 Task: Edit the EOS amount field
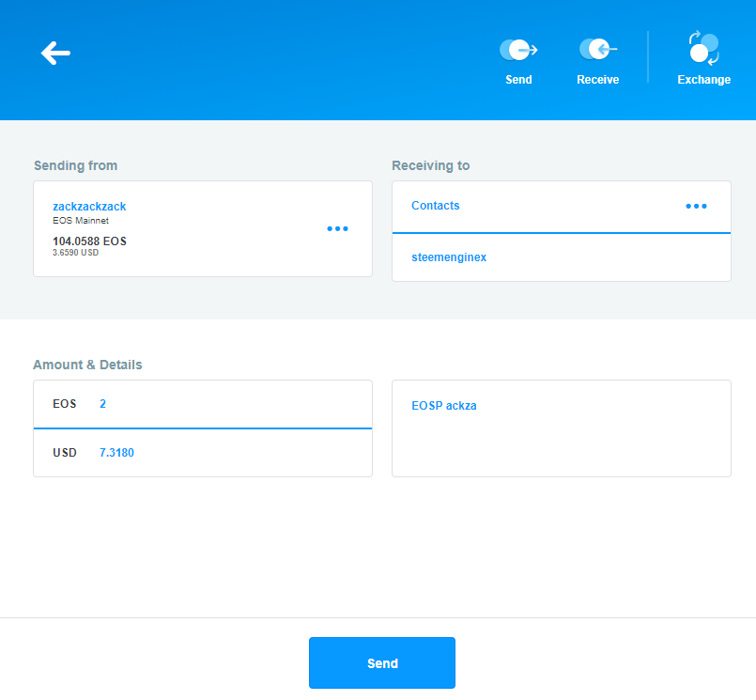click(x=203, y=404)
